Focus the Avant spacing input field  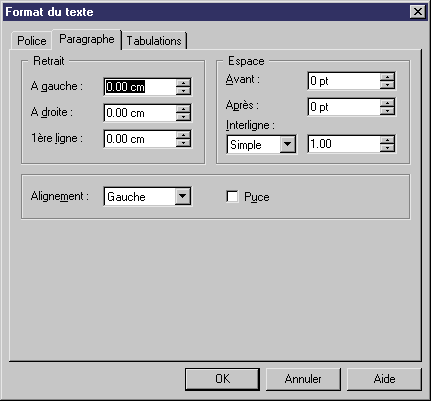[344, 81]
